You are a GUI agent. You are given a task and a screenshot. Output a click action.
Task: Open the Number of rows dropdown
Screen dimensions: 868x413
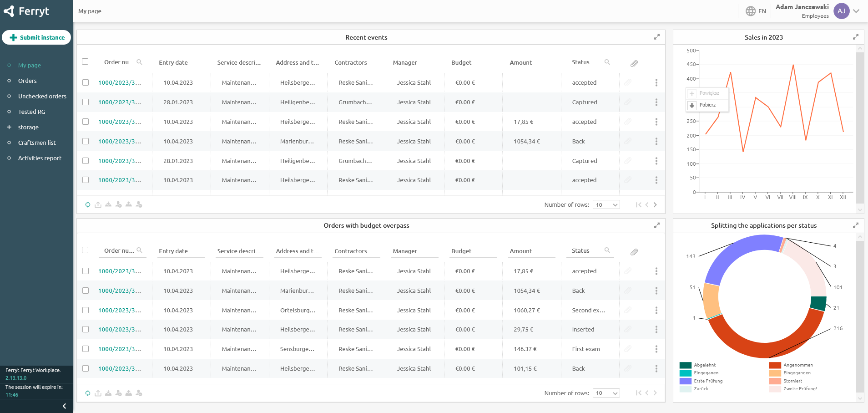(606, 204)
